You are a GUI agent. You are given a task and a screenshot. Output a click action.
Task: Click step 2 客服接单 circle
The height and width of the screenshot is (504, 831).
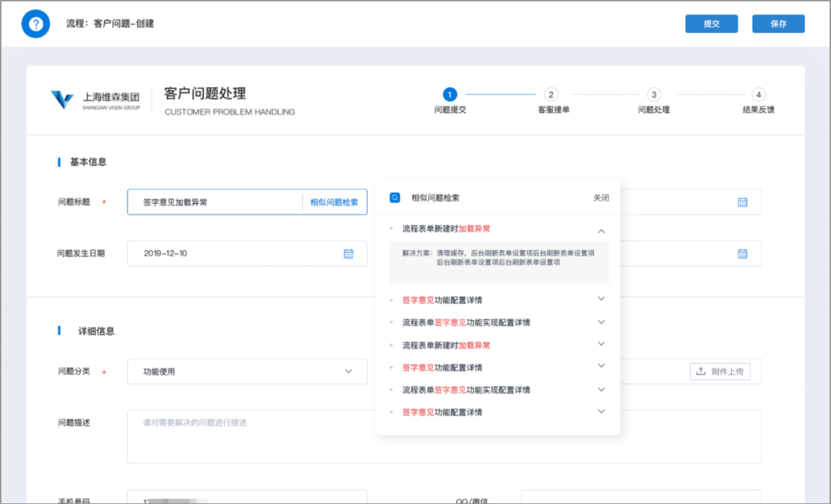(x=551, y=95)
